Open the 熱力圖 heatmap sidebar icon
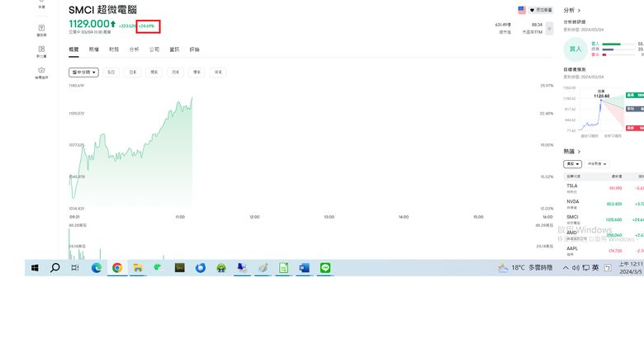This screenshot has height=362, width=644. [x=41, y=52]
